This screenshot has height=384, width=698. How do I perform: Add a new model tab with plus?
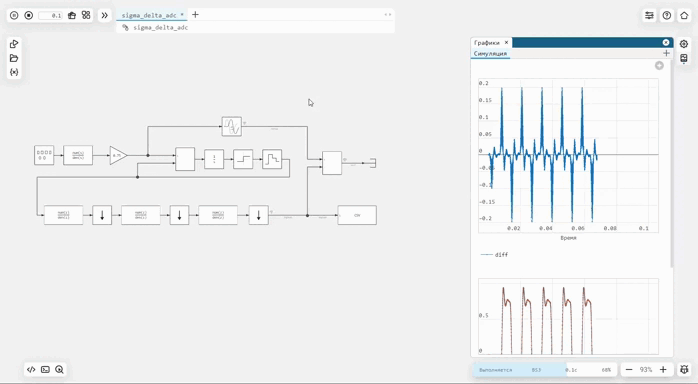[195, 15]
